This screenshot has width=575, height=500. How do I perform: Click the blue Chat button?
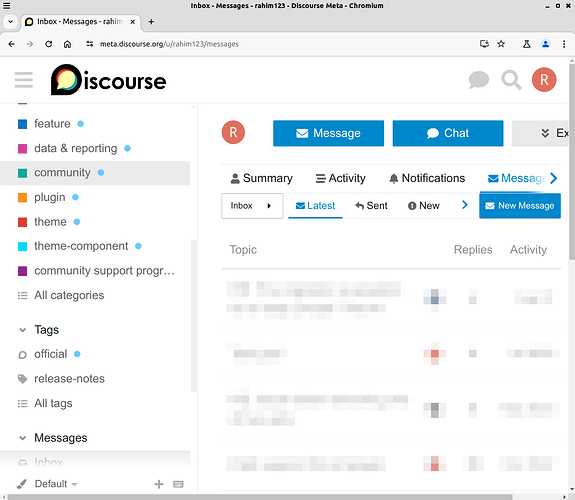point(448,133)
